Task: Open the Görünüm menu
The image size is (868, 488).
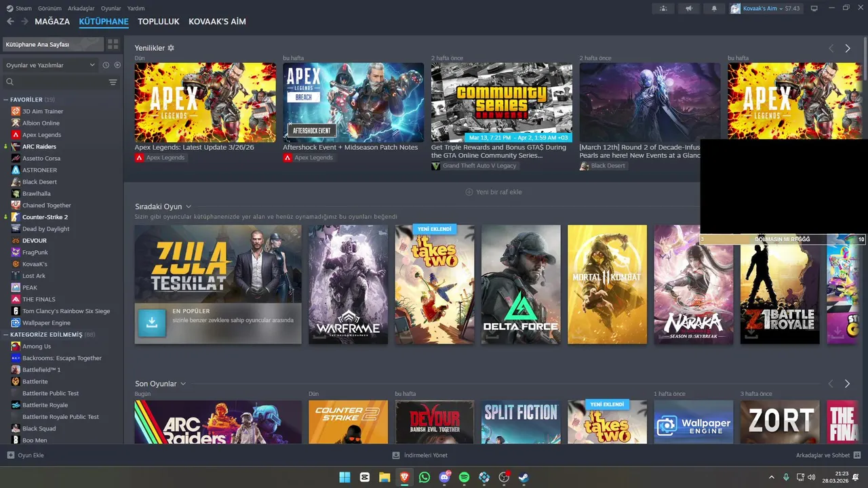Action: [50, 8]
